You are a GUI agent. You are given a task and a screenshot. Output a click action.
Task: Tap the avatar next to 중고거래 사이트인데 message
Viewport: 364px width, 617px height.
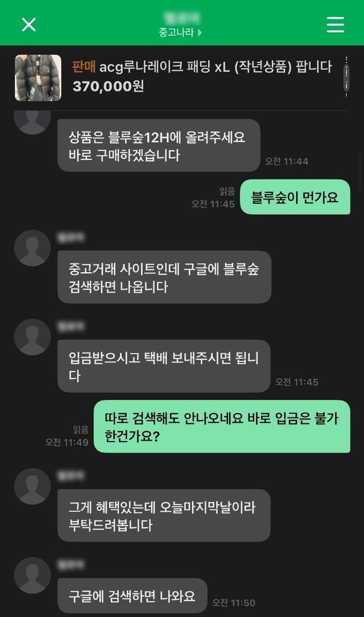(x=32, y=248)
